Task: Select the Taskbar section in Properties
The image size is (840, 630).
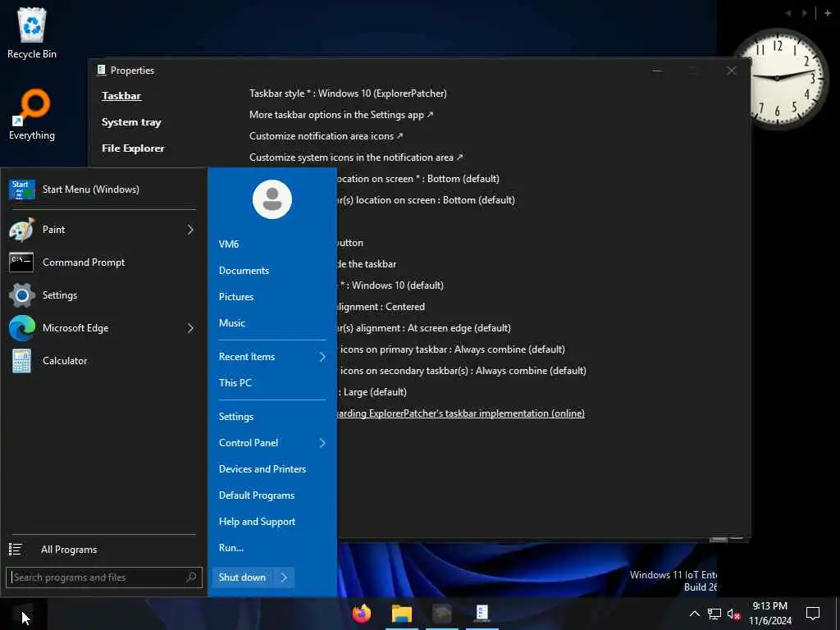Action: [121, 96]
